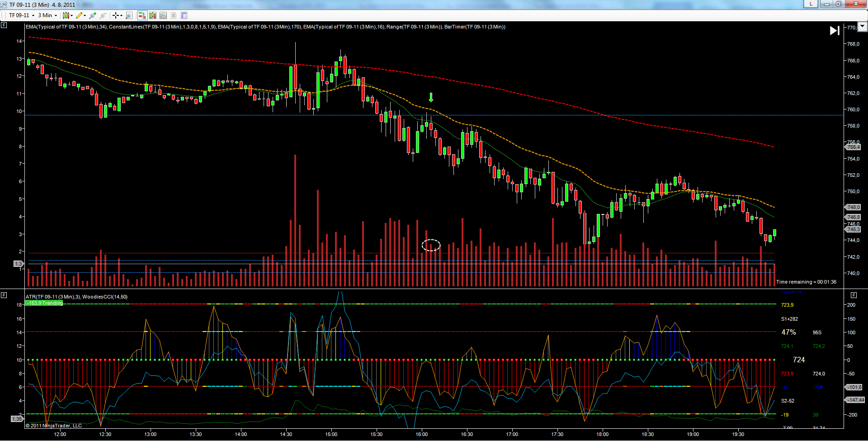868x441 pixels.
Task: Open the Strategies dollar icon
Action: (x=174, y=15)
